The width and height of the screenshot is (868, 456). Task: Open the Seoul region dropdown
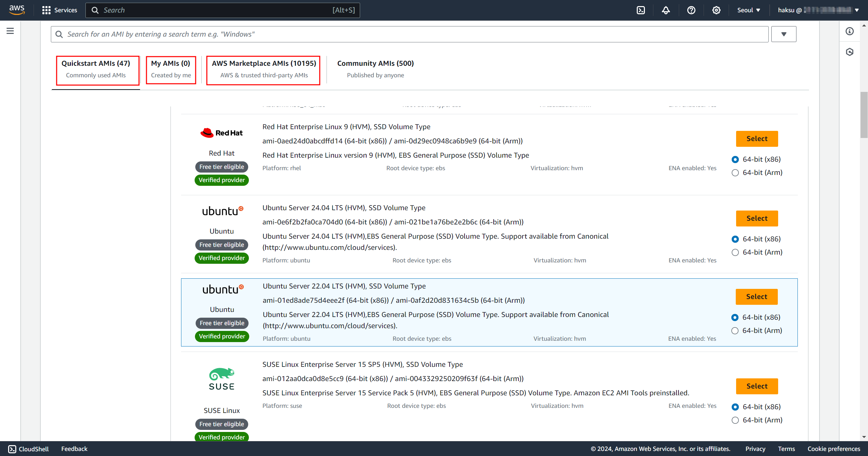tap(748, 10)
